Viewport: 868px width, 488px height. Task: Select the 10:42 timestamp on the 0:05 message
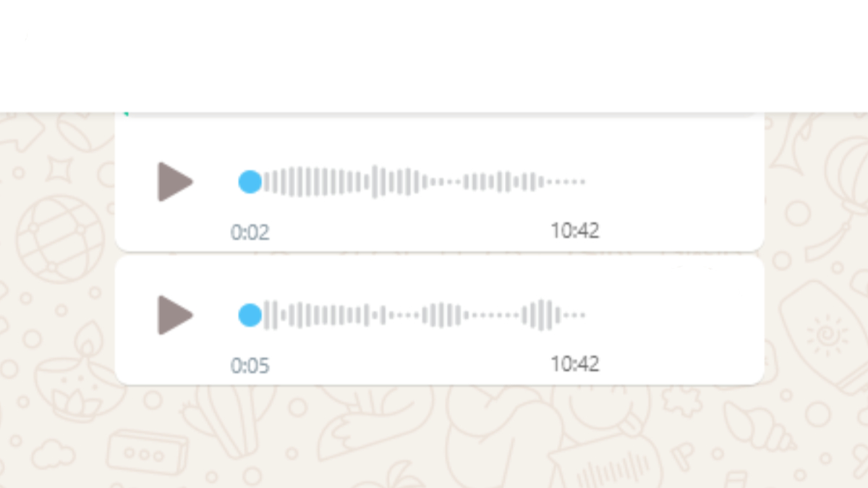point(575,363)
